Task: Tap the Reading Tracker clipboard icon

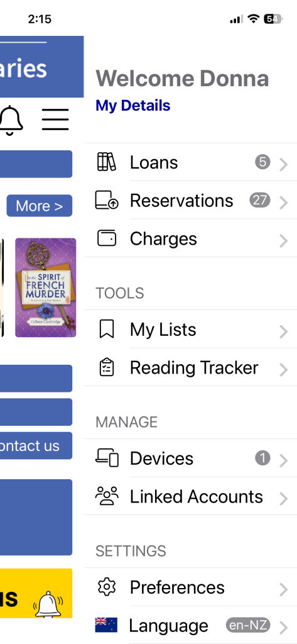Action: pyautogui.click(x=107, y=367)
